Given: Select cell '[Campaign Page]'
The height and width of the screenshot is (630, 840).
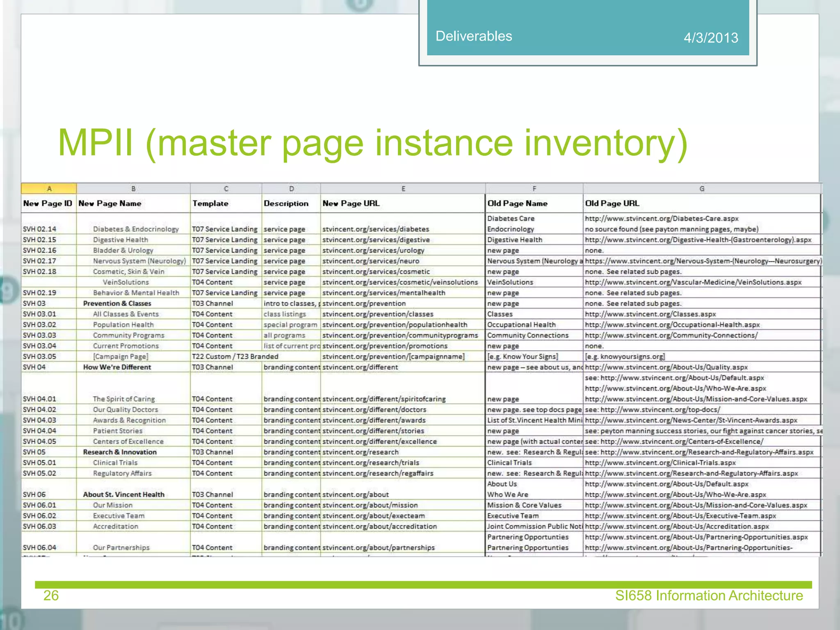Looking at the screenshot, I should [x=133, y=357].
